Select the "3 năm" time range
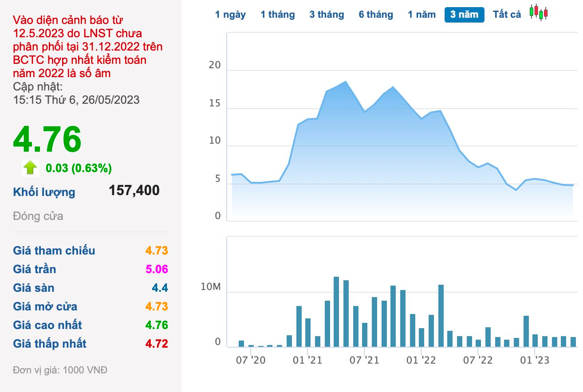The height and width of the screenshot is (392, 583). 464,15
